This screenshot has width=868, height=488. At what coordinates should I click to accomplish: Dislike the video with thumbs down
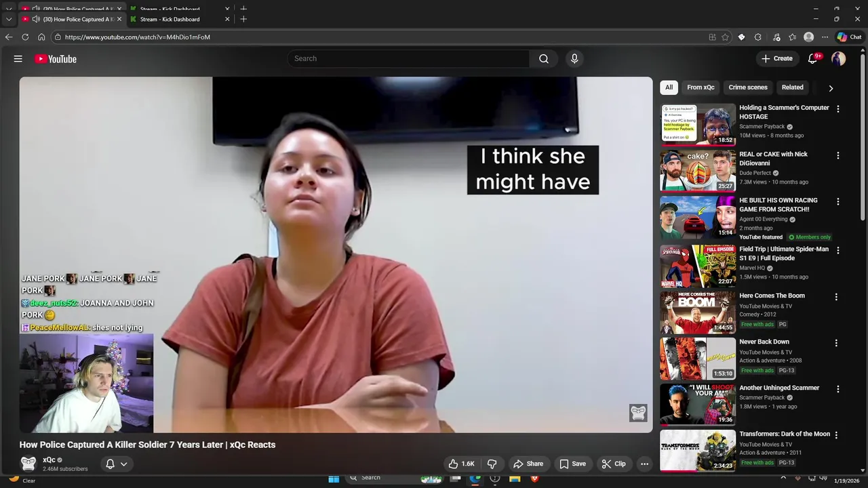(492, 464)
